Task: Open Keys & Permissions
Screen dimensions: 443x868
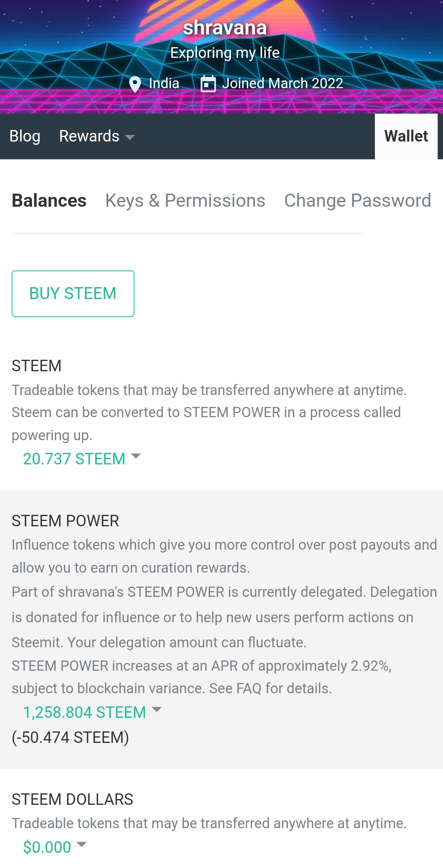Action: tap(185, 201)
